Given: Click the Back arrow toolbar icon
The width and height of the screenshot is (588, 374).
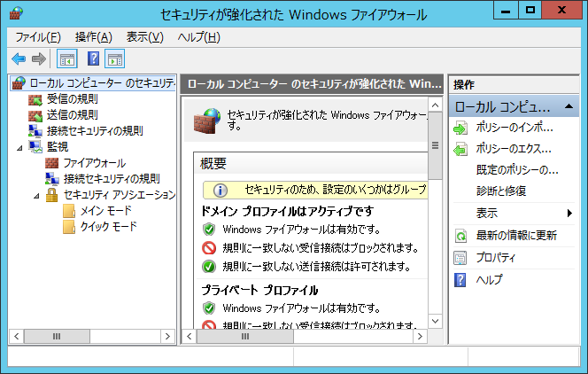Looking at the screenshot, I should [x=19, y=58].
